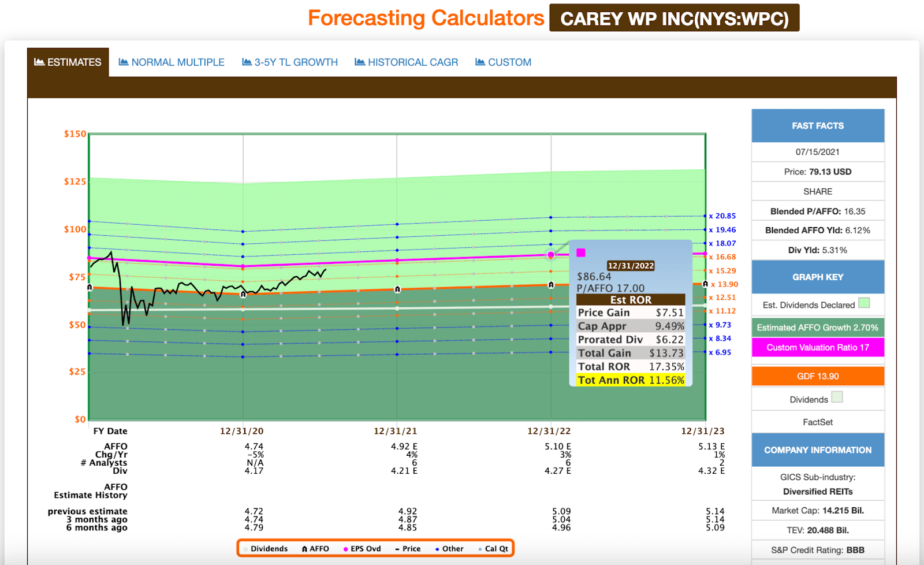The height and width of the screenshot is (565, 924).
Task: Click chart icon beside CUSTOM
Action: coord(480,62)
